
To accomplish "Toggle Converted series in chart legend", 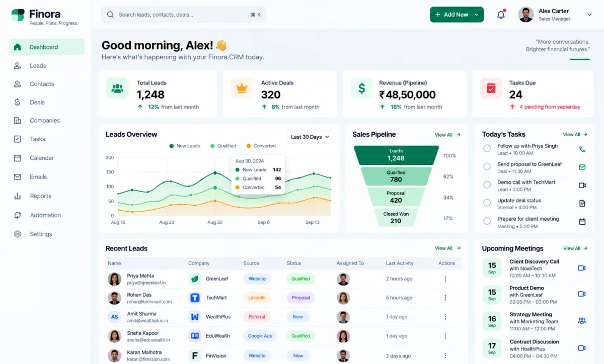I will click(261, 146).
